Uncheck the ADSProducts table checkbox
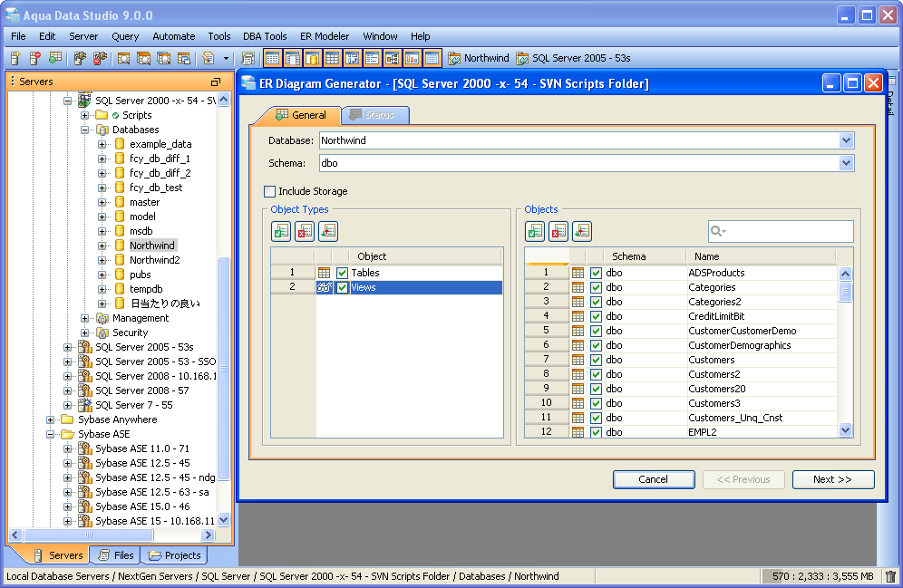 tap(596, 273)
